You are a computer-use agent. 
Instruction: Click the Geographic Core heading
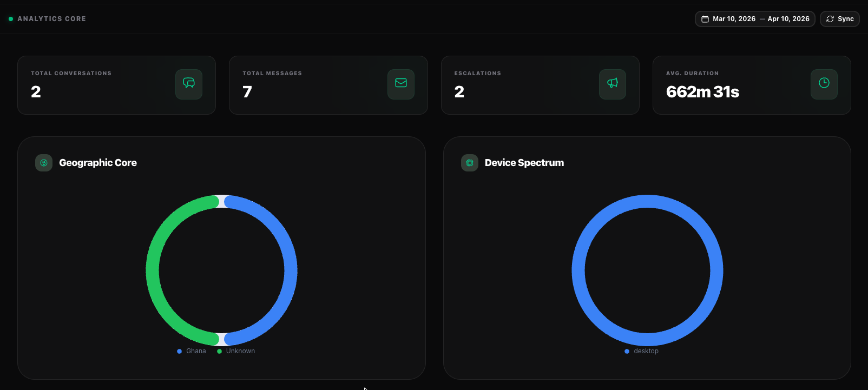98,163
